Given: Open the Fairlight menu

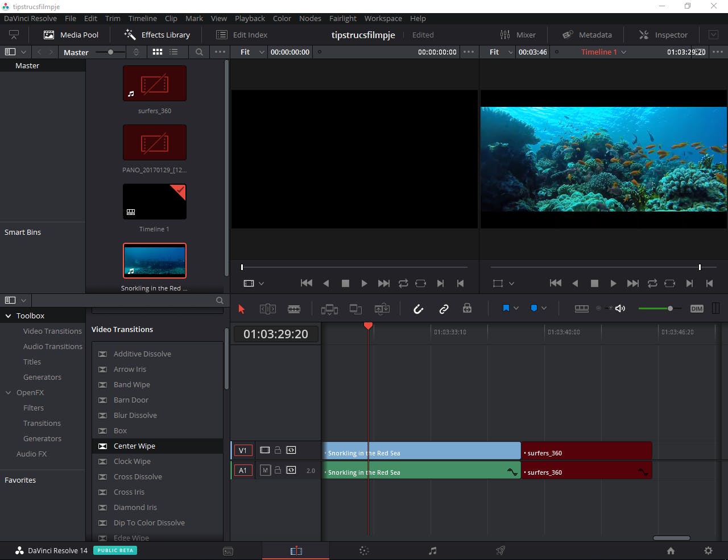Looking at the screenshot, I should pos(342,18).
